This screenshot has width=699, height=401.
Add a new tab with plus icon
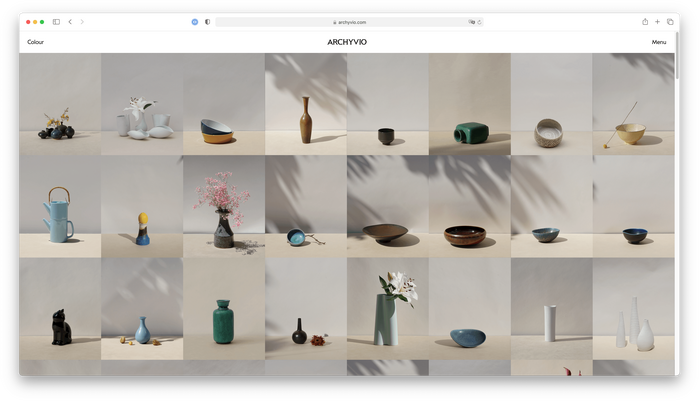click(x=657, y=22)
